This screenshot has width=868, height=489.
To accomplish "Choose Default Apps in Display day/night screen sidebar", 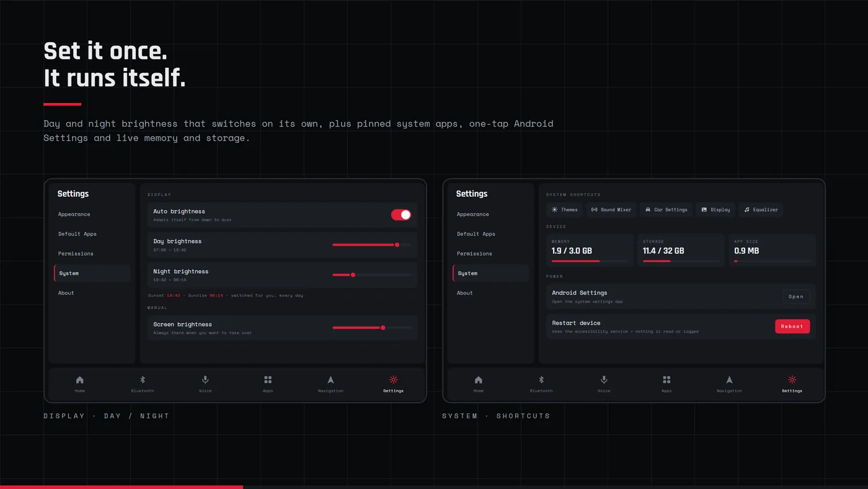I will [x=92, y=234].
